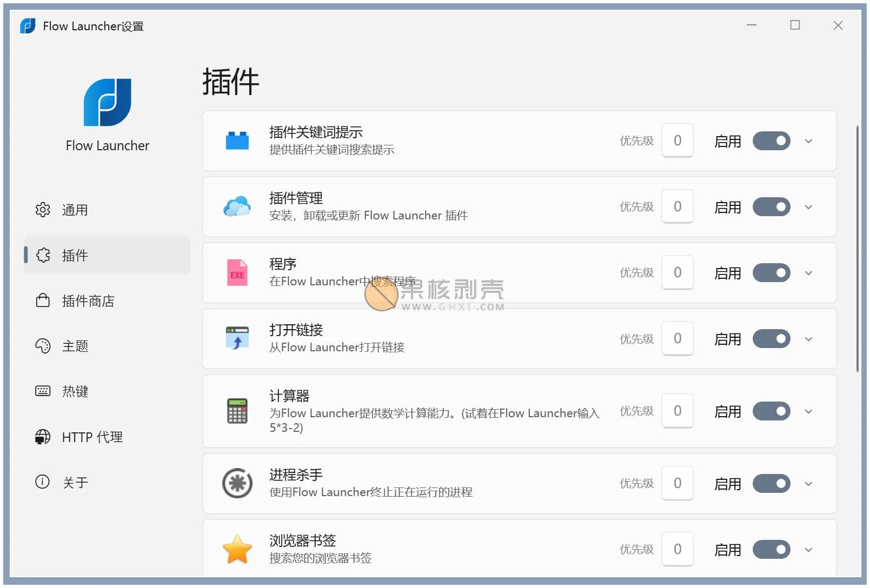This screenshot has height=588, width=870.
Task: Turn off the 浏览器书签 plugin toggle
Action: pyautogui.click(x=772, y=550)
